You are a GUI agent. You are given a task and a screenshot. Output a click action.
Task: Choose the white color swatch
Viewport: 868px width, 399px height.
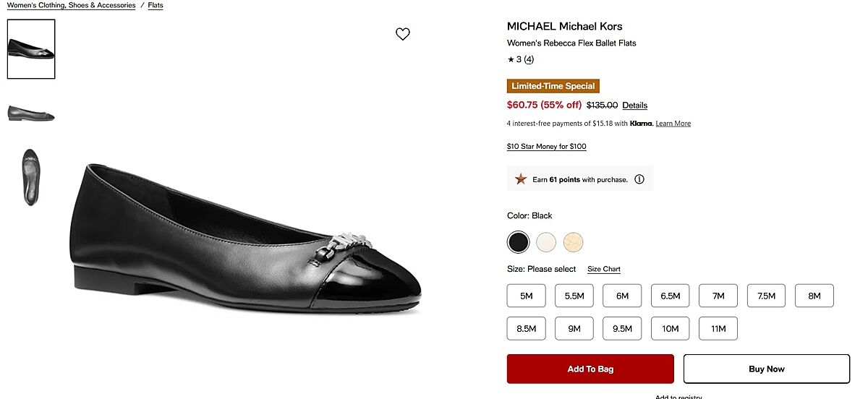point(546,242)
